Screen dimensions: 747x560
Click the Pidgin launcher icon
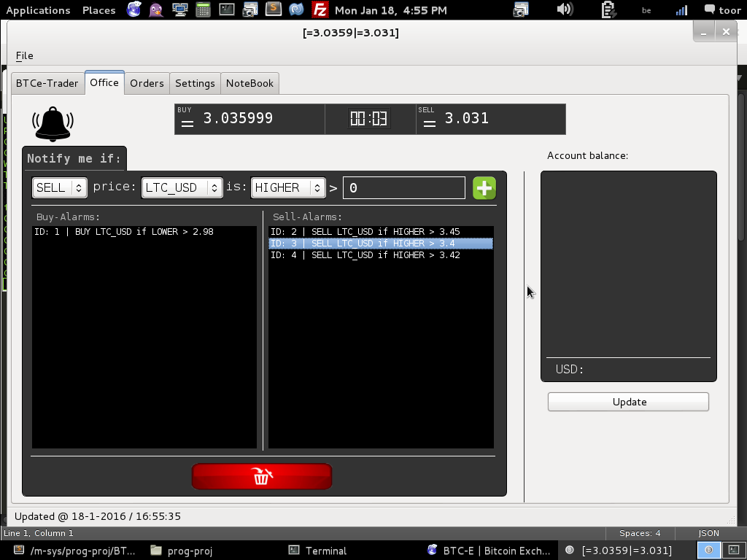156,9
